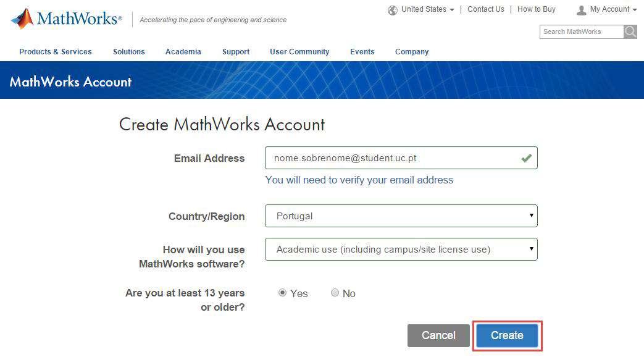Click the My Account person icon

click(x=581, y=10)
